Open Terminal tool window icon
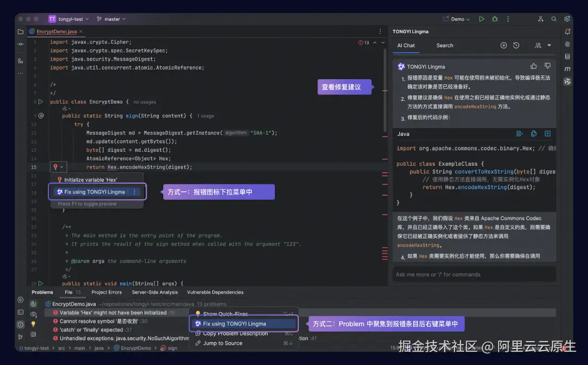588x365 pixels. [21, 312]
